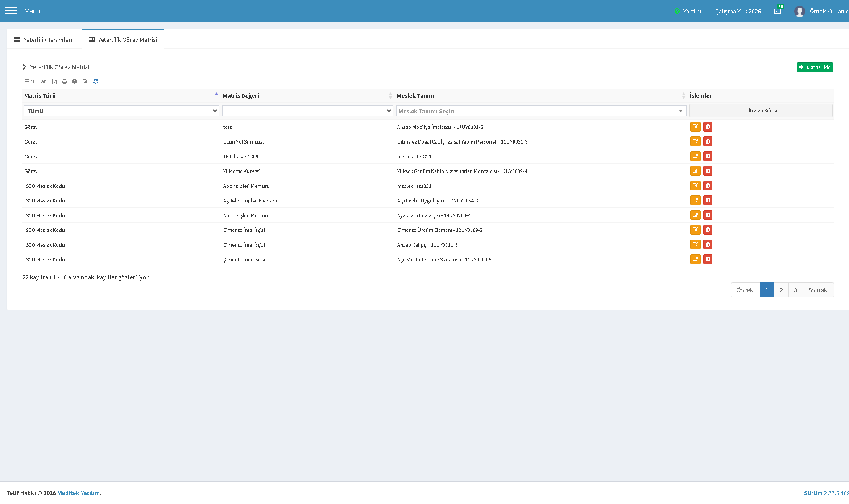Refresh the table with the blue reload icon
849x504 pixels.
[x=95, y=82]
